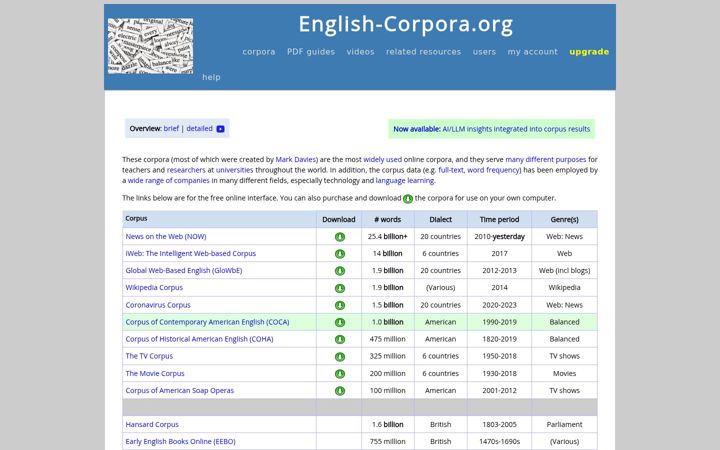Follow the Mark Davies link

click(296, 159)
